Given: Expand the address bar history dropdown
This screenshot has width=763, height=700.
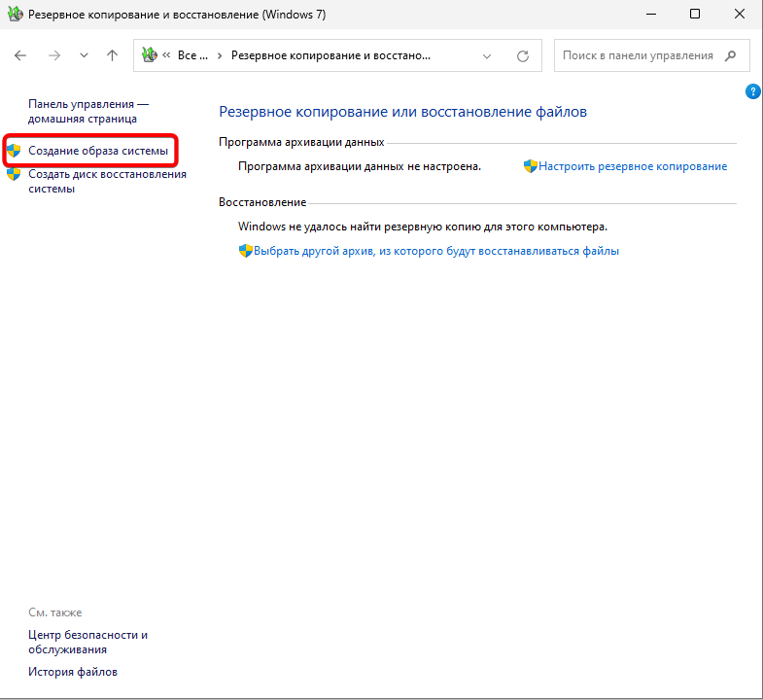Looking at the screenshot, I should 487,56.
